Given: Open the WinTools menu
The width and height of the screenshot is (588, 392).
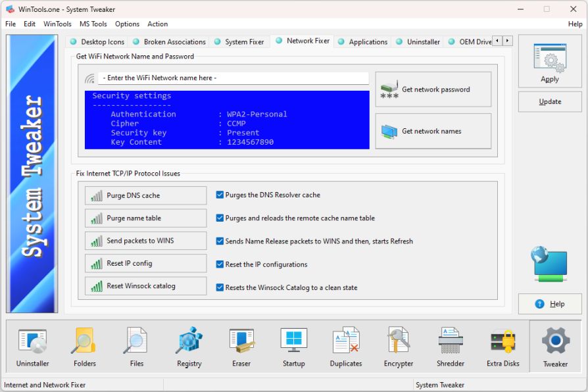Looking at the screenshot, I should pyautogui.click(x=57, y=24).
